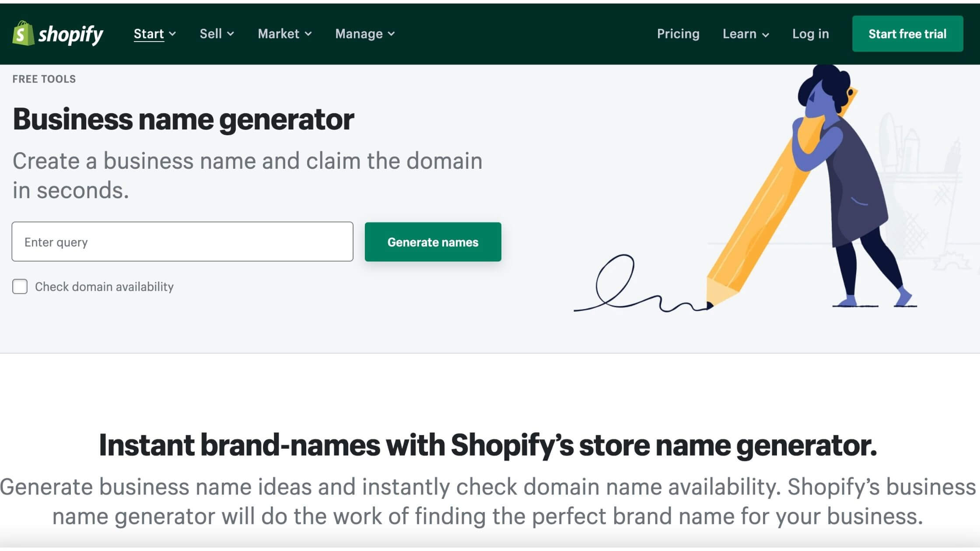Viewport: 980px width, 551px height.
Task: Click the Generate names button
Action: [x=433, y=241]
